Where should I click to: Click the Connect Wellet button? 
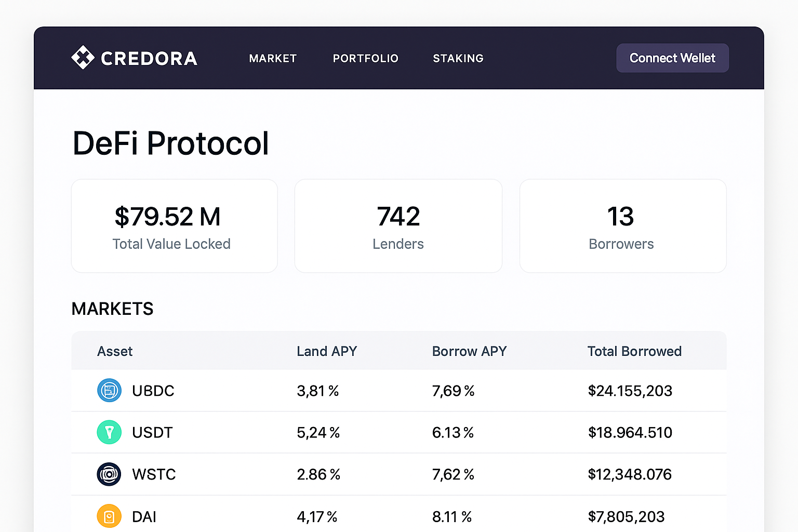coord(672,58)
